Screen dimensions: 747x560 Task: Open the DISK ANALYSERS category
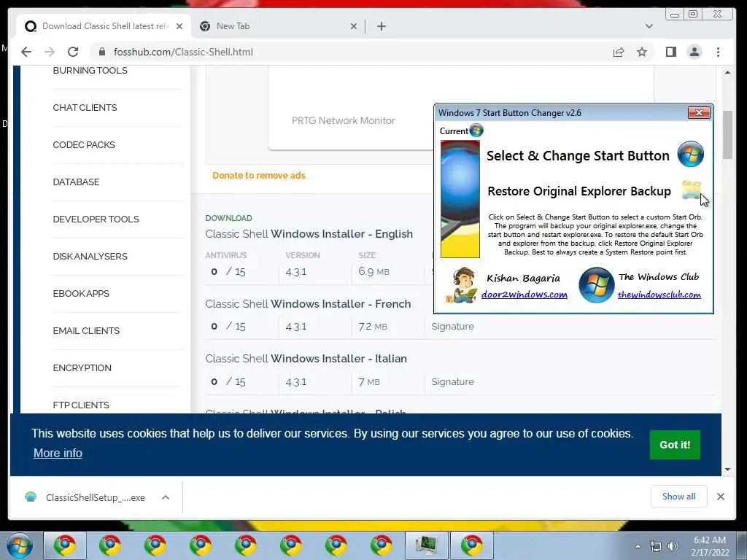coord(90,256)
